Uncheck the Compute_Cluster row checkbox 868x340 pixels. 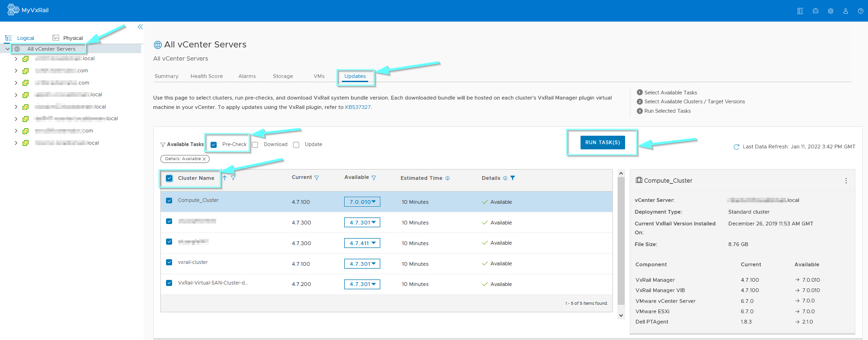[169, 201]
